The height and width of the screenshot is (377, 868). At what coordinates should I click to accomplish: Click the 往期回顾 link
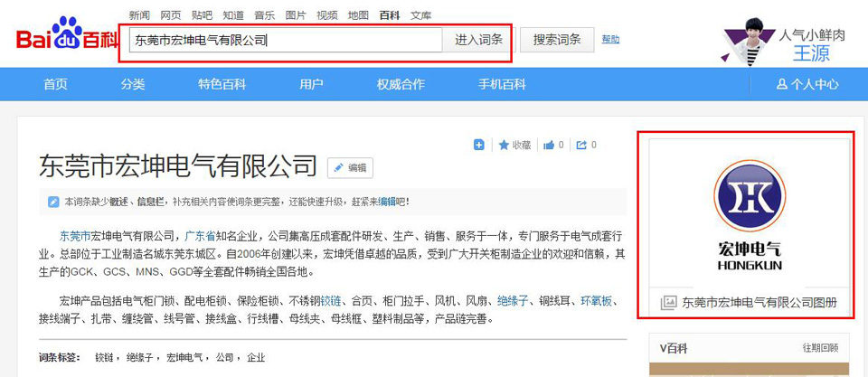pyautogui.click(x=820, y=348)
